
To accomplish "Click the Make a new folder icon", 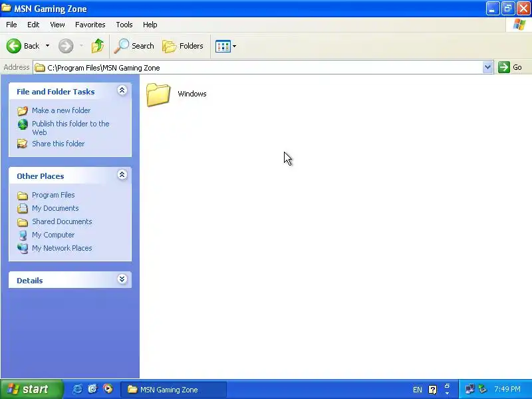I will (23, 111).
